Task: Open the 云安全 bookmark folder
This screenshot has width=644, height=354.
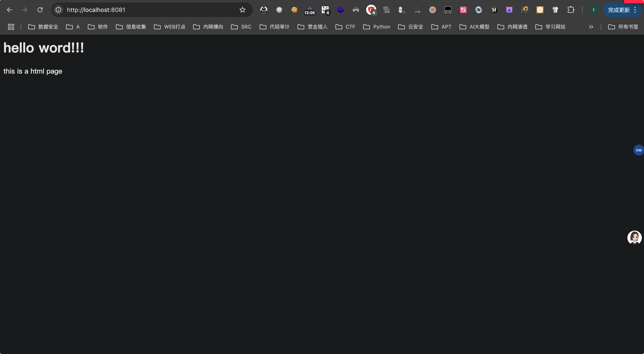Action: (x=410, y=27)
